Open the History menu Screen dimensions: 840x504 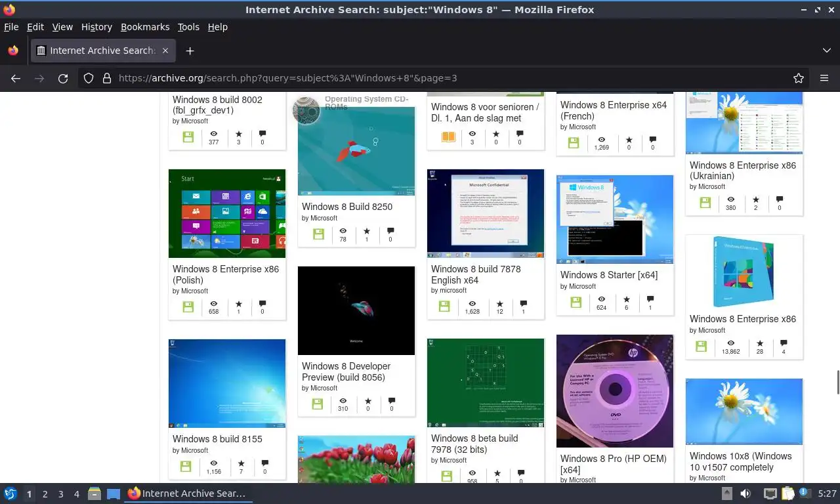(96, 27)
